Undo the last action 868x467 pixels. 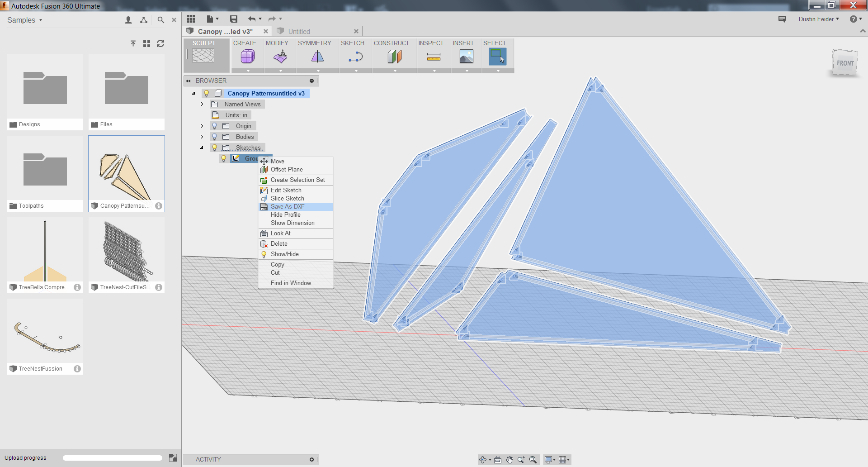[252, 19]
